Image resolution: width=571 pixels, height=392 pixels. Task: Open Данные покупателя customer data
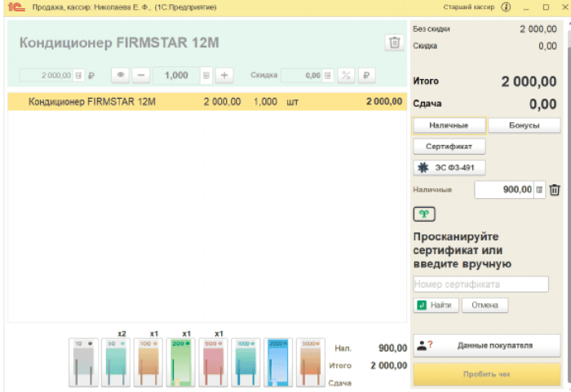(x=486, y=346)
